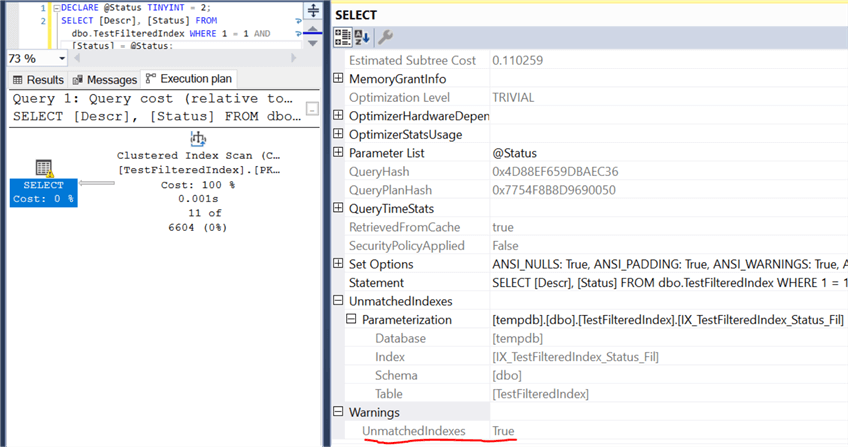Sort properties alphabetically

tap(362, 37)
